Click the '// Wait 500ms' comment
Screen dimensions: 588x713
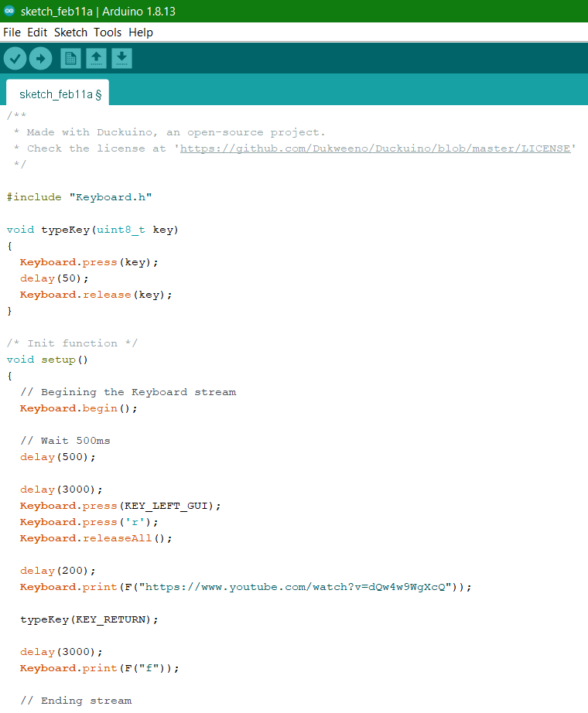coord(65,441)
